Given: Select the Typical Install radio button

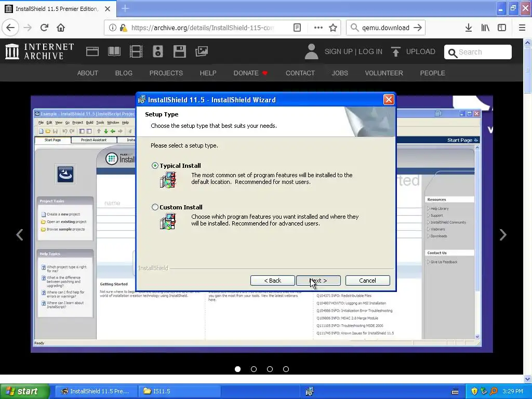Looking at the screenshot, I should 155,166.
